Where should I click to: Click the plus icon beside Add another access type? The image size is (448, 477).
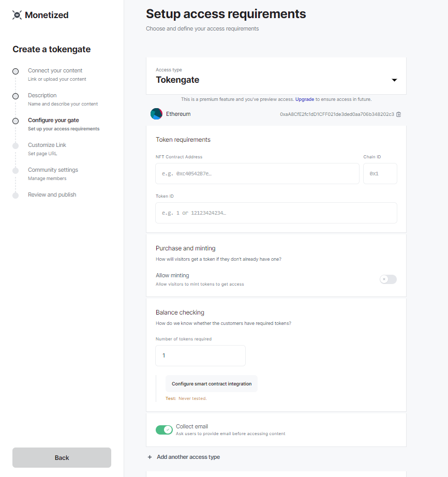point(150,457)
